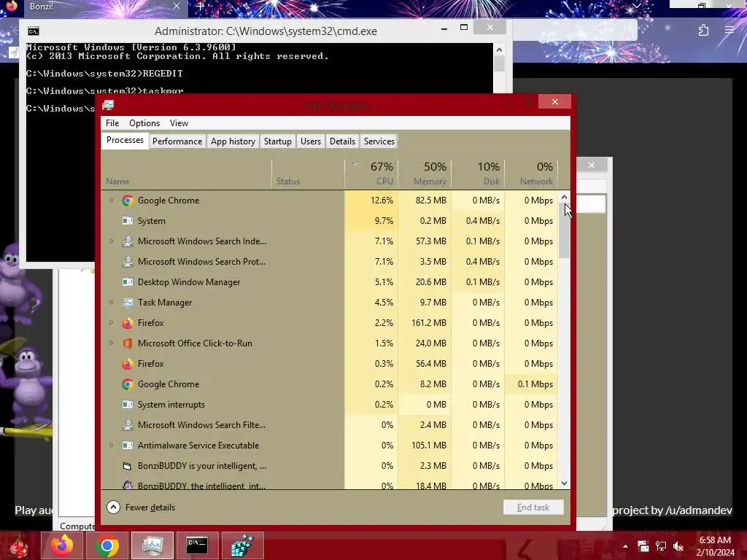Click the muted volume tray icon
747x560 pixels.
point(678,546)
